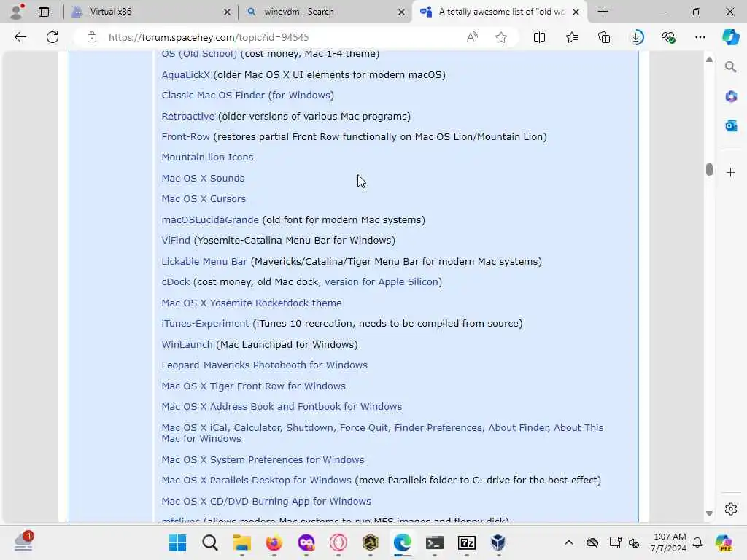
Task: Open Opera browser from the taskbar
Action: (338, 542)
